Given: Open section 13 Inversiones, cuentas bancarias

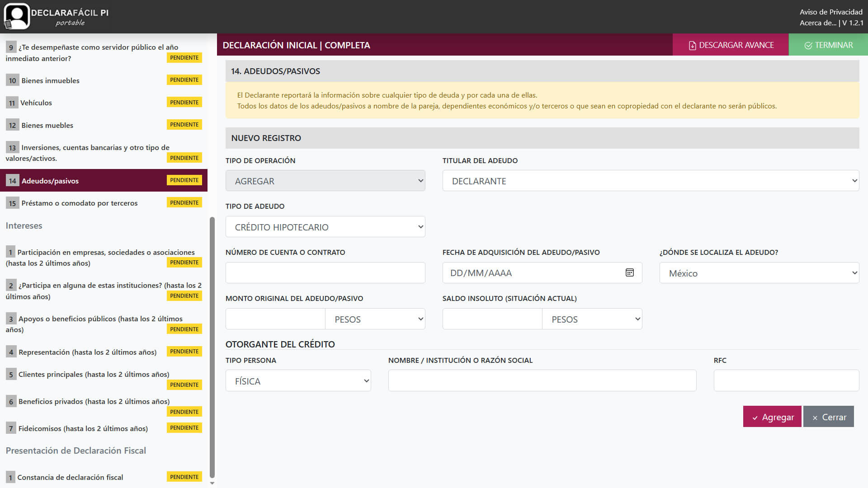Looking at the screenshot, I should click(x=104, y=153).
